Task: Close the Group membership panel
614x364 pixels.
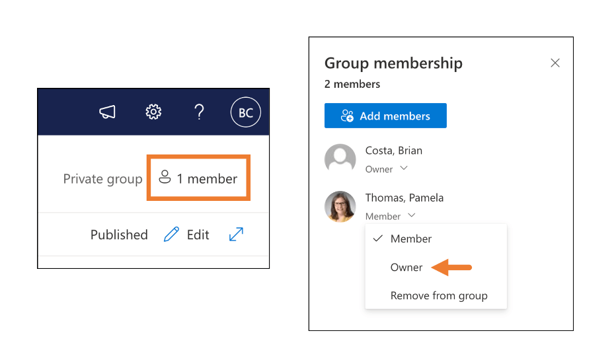Action: [555, 63]
